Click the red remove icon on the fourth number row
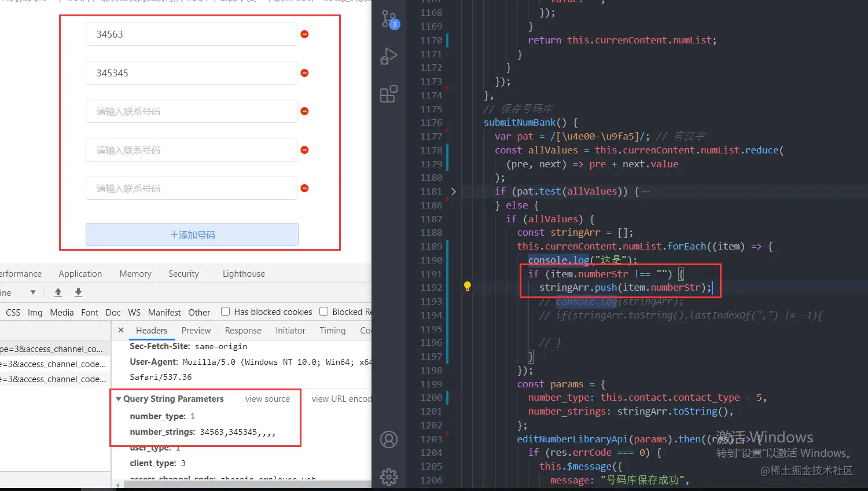The width and height of the screenshot is (868, 491). click(x=304, y=150)
